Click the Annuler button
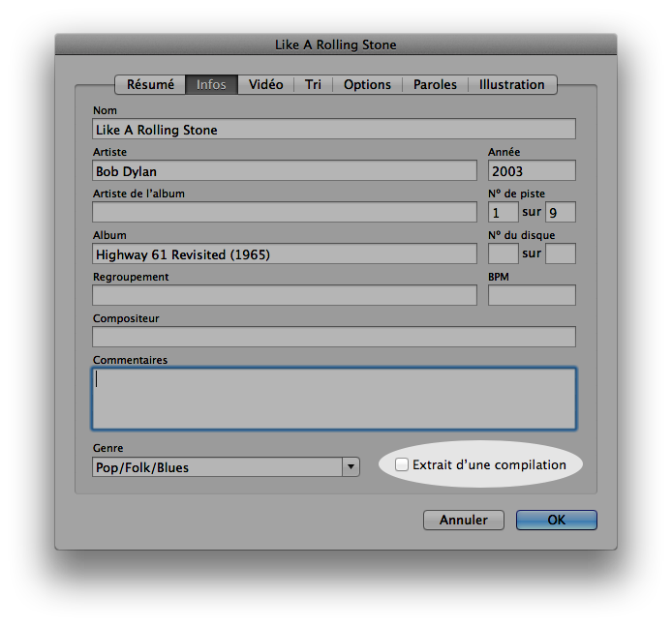The image size is (672, 626). coord(463,520)
